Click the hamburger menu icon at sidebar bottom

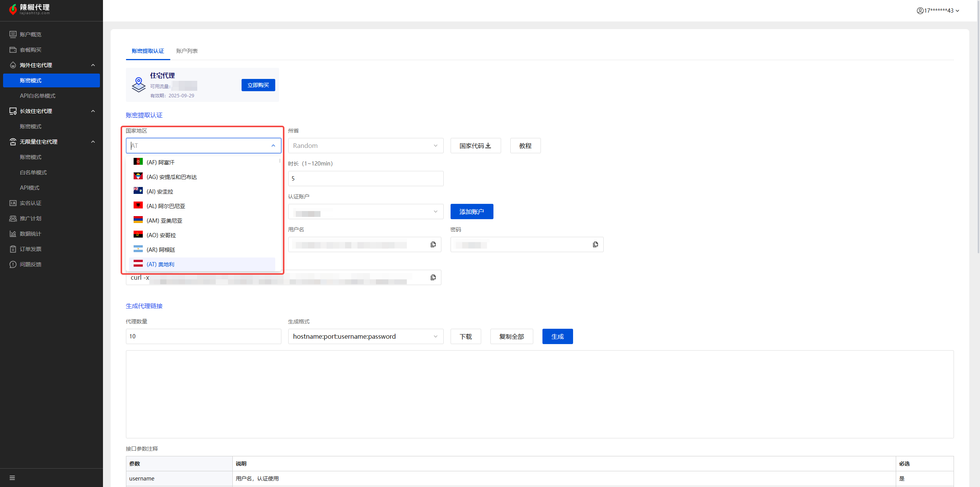coord(12,478)
